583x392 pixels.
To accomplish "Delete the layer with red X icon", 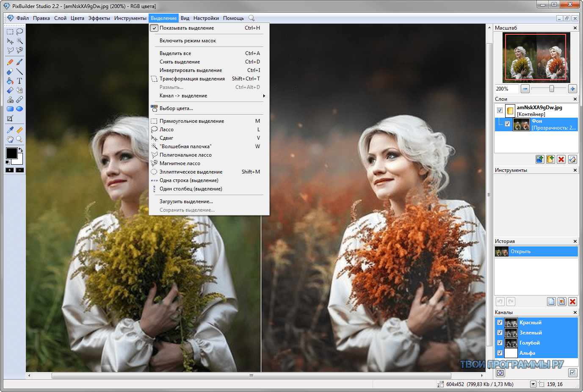I will click(x=561, y=159).
